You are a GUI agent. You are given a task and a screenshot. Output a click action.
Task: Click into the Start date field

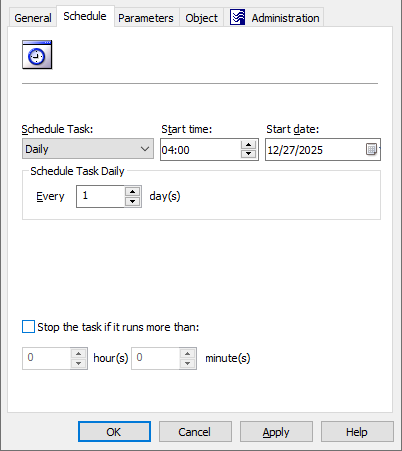[315, 150]
